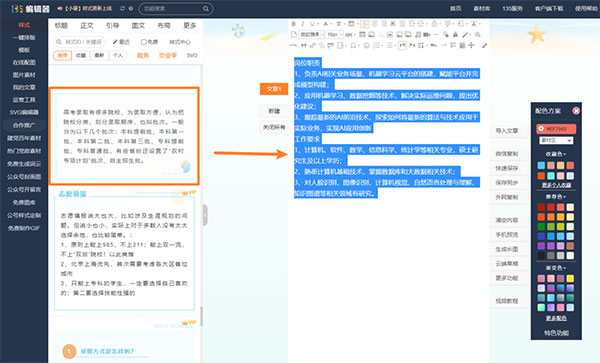Click the 快速保存 button
600x363 pixels.
pyautogui.click(x=507, y=168)
